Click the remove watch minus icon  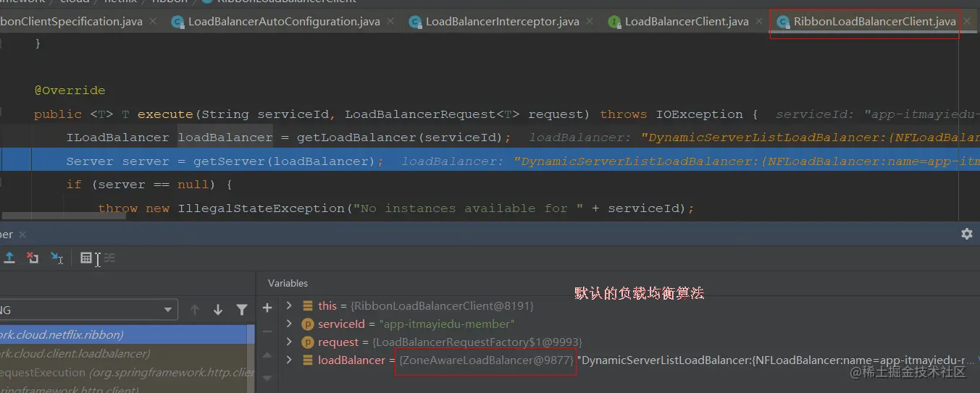coord(267,331)
